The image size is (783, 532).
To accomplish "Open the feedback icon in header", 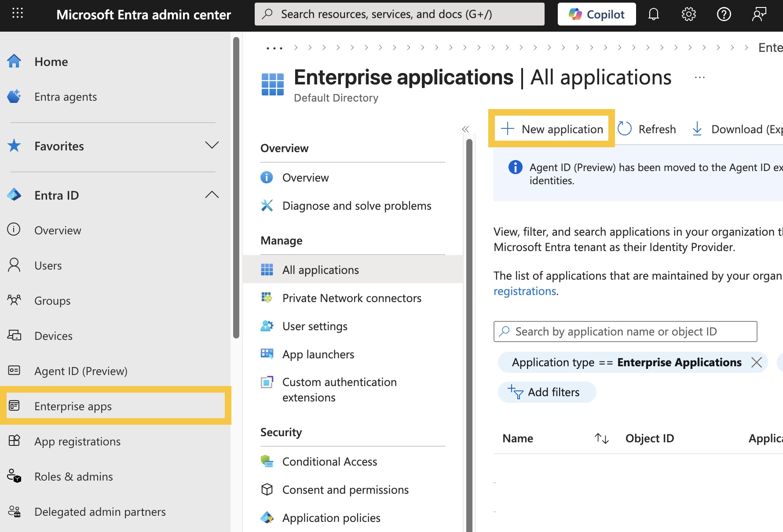I will 759,15.
